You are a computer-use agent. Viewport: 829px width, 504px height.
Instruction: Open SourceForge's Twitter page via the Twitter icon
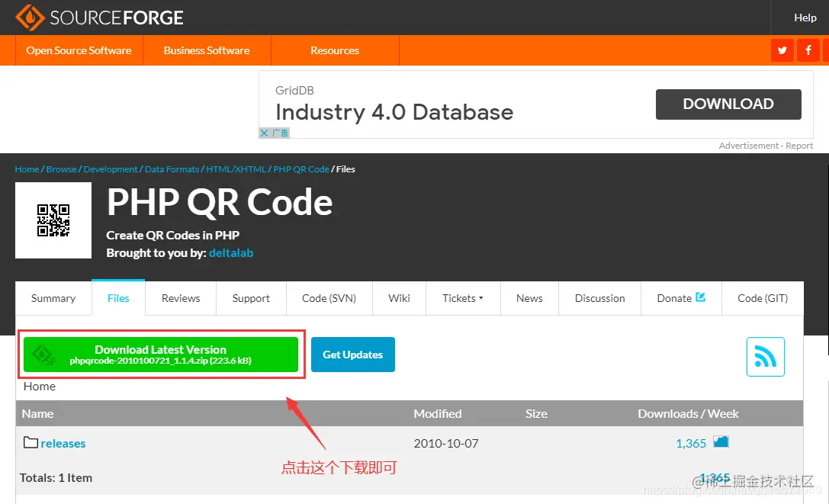[x=782, y=50]
